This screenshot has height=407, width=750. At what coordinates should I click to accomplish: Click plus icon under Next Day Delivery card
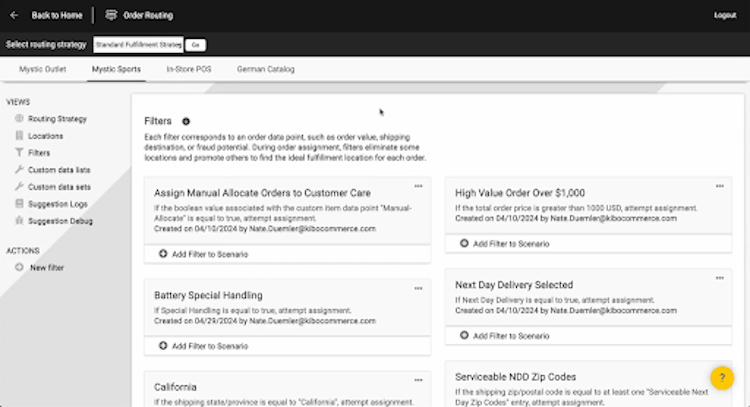tap(464, 336)
